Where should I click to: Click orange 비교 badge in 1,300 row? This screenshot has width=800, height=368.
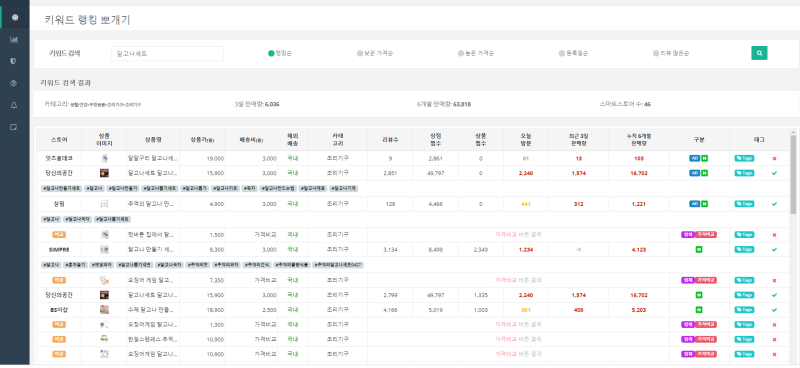pyautogui.click(x=59, y=325)
